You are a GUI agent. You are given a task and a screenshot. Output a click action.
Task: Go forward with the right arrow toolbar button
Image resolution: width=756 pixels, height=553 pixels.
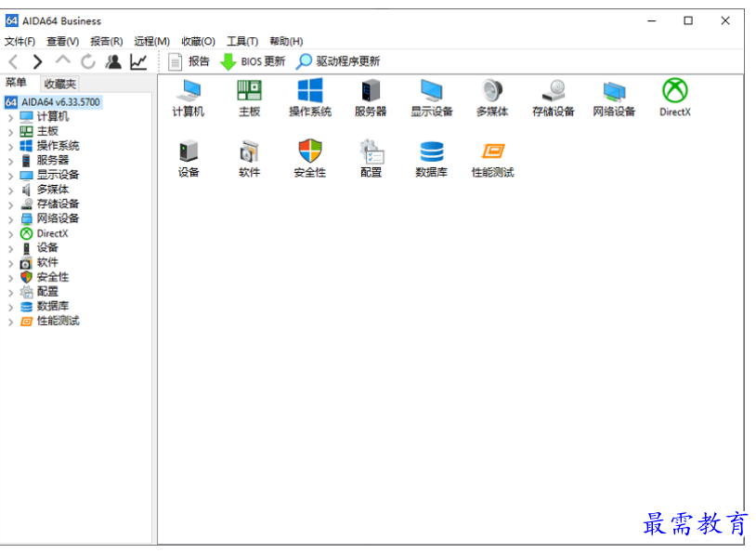tap(37, 61)
